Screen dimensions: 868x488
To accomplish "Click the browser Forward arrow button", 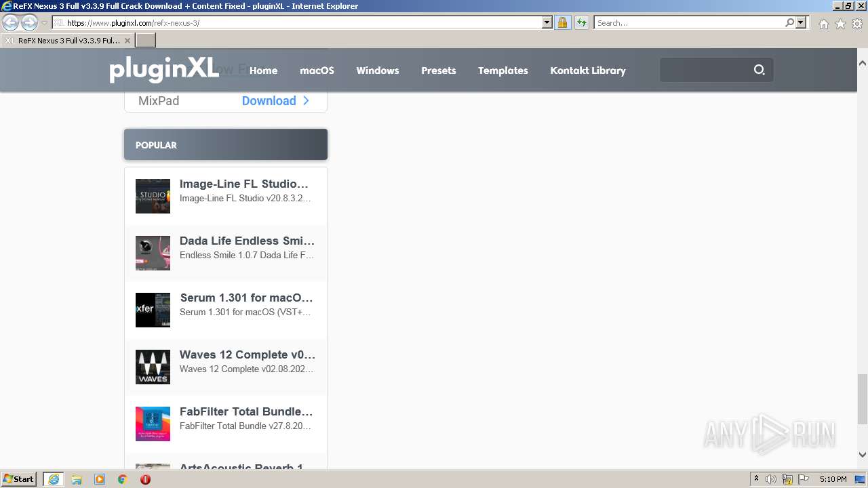I will [29, 23].
